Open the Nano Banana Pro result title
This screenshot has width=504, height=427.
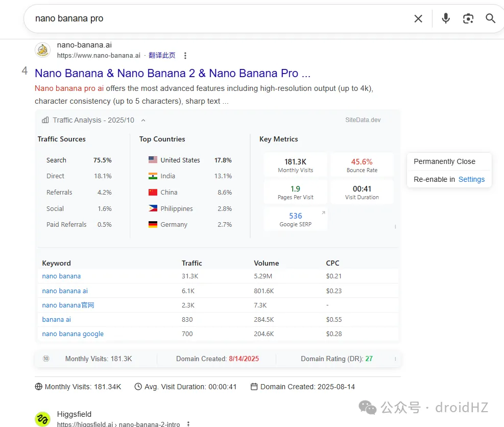pyautogui.click(x=173, y=73)
